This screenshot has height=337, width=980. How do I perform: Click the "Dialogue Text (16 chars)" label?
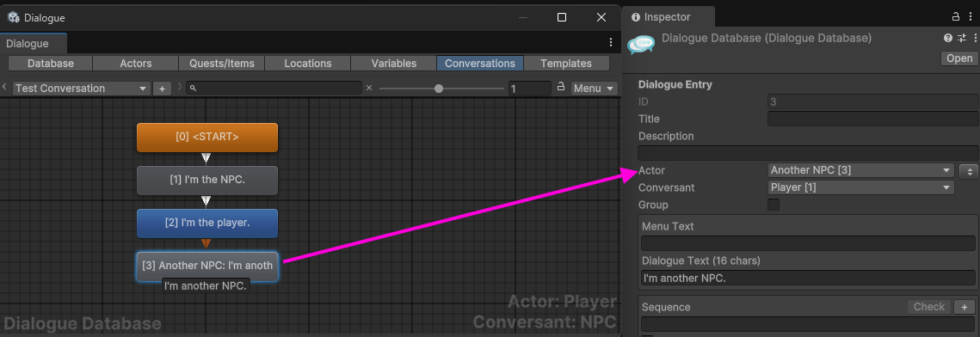(x=700, y=260)
